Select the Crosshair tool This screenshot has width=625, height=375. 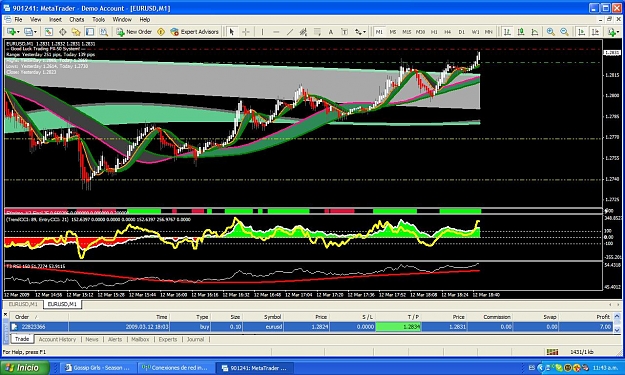pos(246,32)
